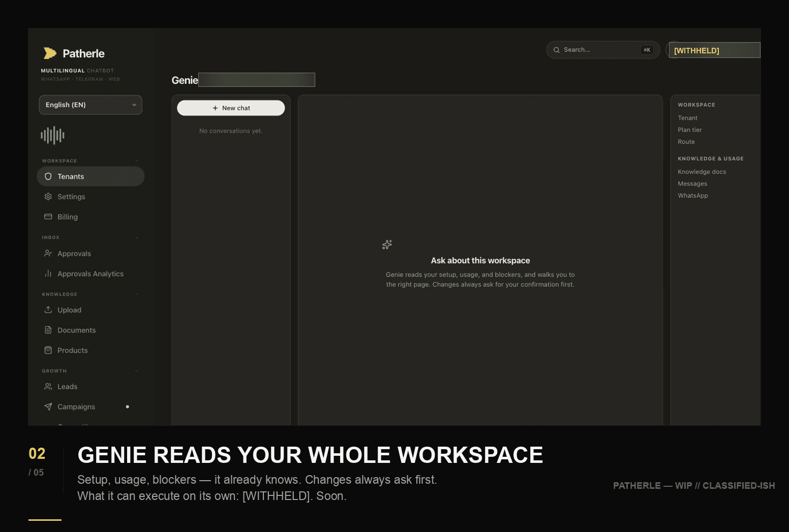Viewport: 789px width, 532px height.
Task: Open Tenants in the sidebar
Action: 90,176
